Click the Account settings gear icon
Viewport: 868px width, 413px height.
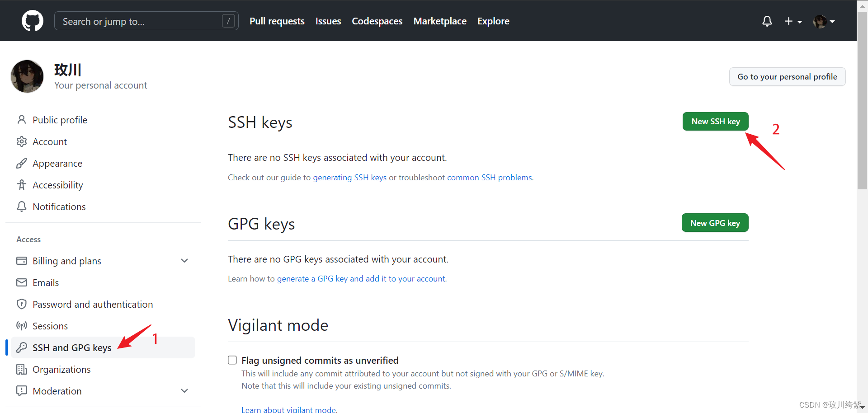click(x=22, y=141)
